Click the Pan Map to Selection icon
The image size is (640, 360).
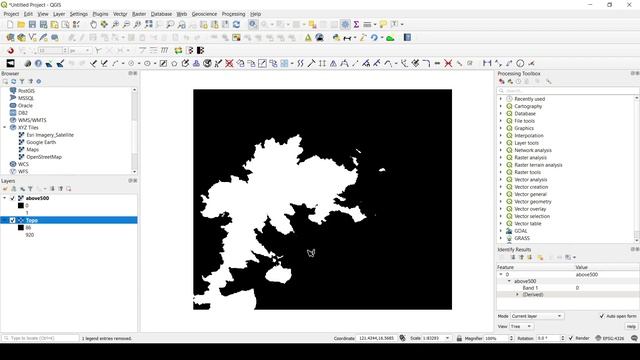104,24
